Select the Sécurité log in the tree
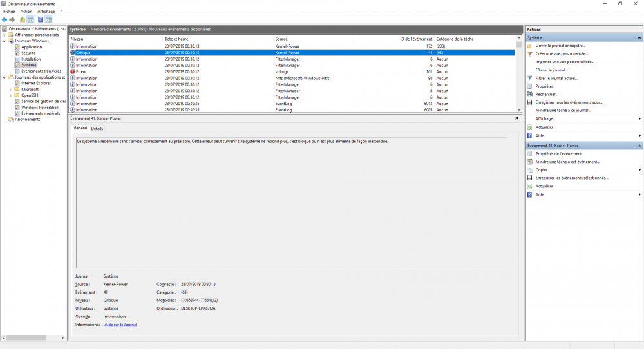Image resolution: width=644 pixels, height=349 pixels. [x=28, y=53]
